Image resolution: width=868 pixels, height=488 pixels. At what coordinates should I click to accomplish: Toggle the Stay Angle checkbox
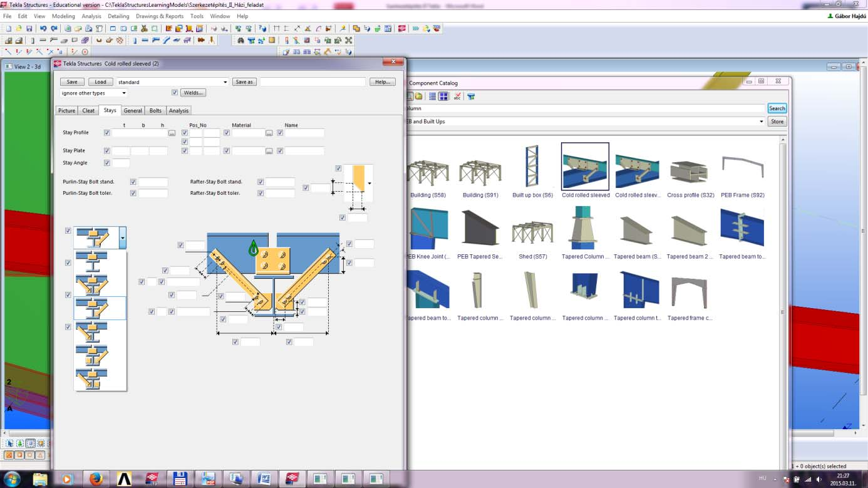[107, 163]
